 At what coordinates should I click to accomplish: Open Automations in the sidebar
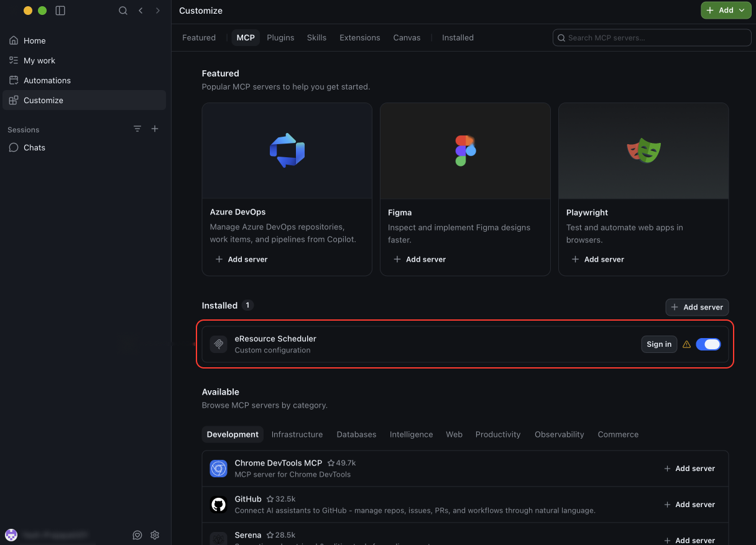(85, 80)
